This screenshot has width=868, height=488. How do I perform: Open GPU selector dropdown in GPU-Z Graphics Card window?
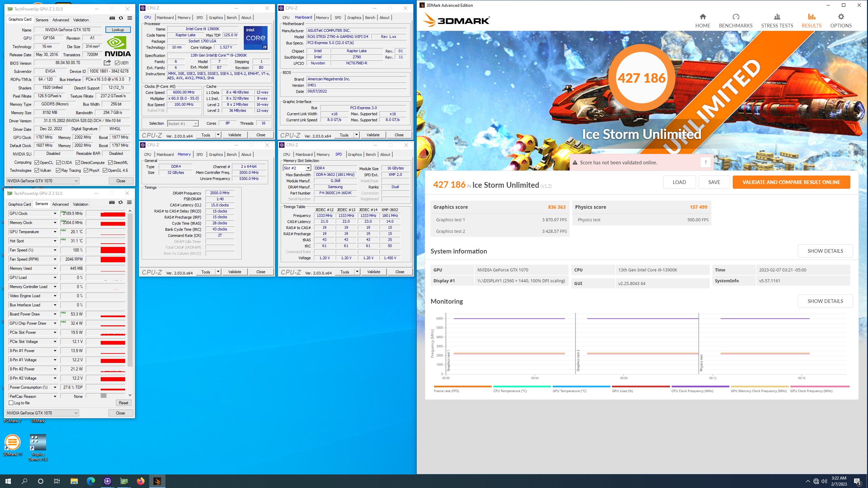click(x=42, y=181)
